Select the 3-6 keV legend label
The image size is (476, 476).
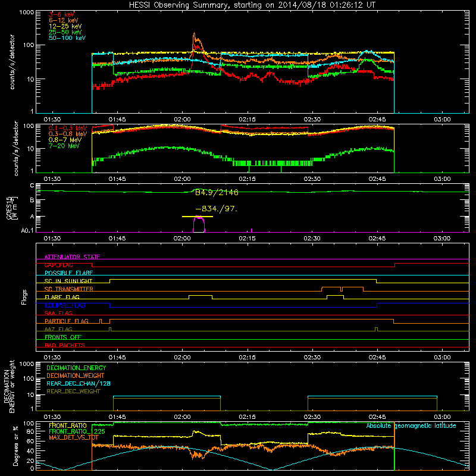pos(62,14)
